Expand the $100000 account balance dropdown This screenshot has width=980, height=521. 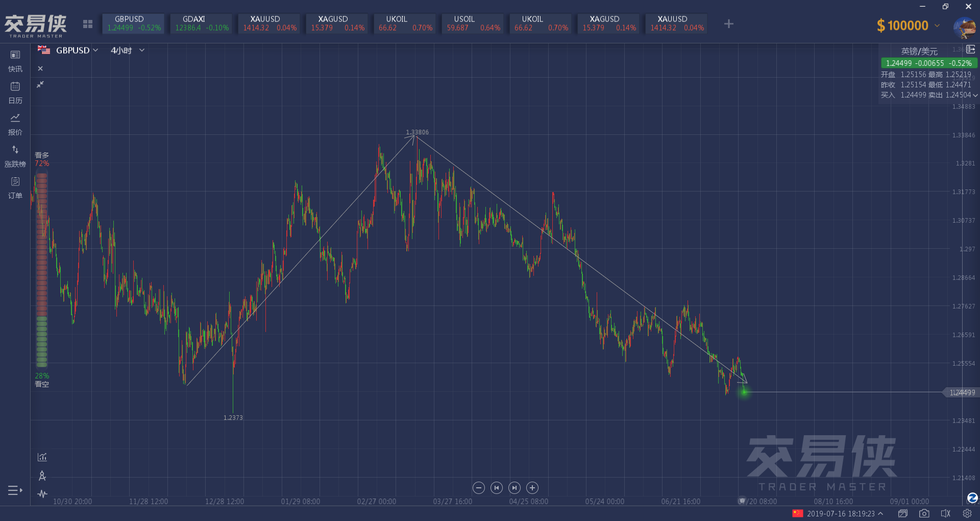pos(937,25)
